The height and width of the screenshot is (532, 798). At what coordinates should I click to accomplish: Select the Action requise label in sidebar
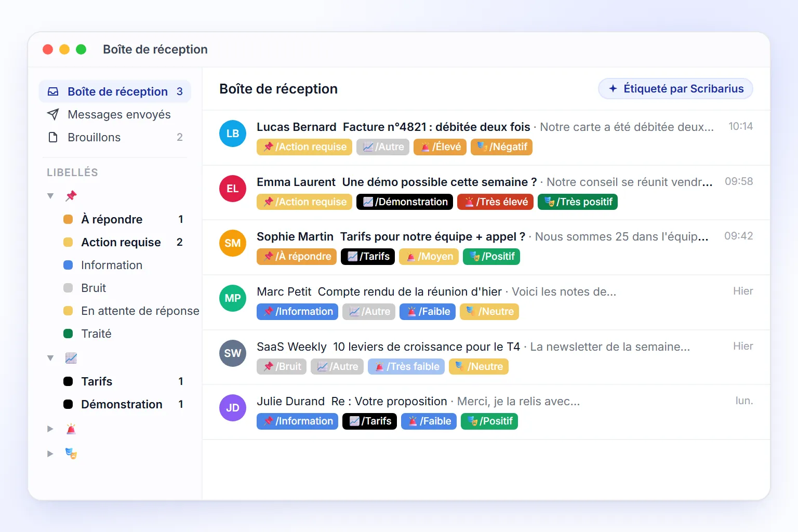[x=123, y=242]
